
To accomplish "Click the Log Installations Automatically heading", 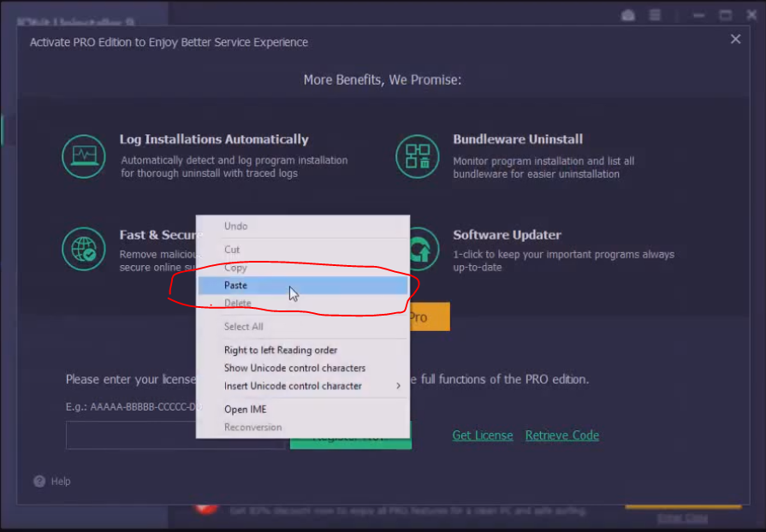I will pos(214,139).
